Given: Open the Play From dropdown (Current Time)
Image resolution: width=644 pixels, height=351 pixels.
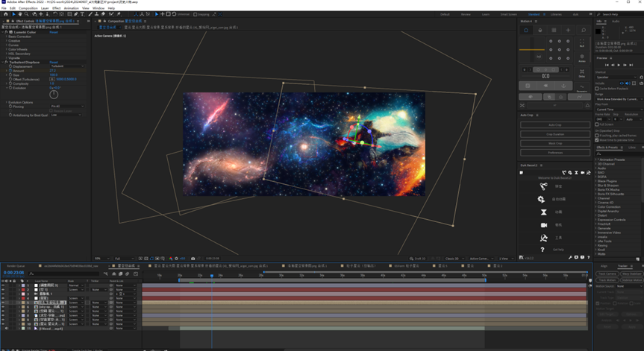Looking at the screenshot, I should pyautogui.click(x=619, y=110).
